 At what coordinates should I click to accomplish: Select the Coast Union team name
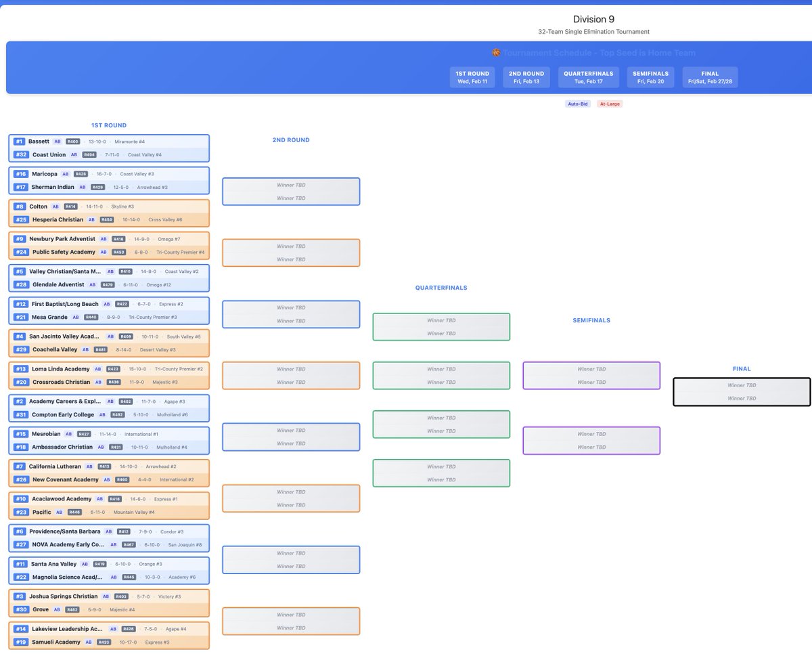click(49, 154)
